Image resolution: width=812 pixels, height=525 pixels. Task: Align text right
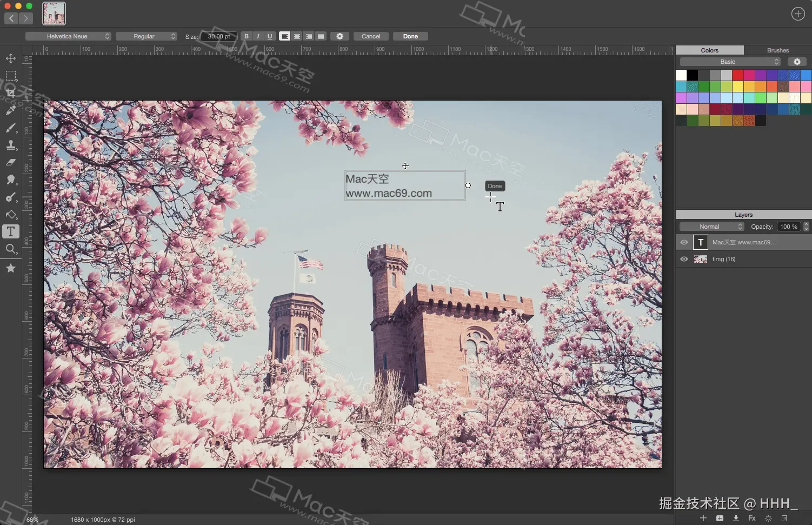tap(309, 36)
